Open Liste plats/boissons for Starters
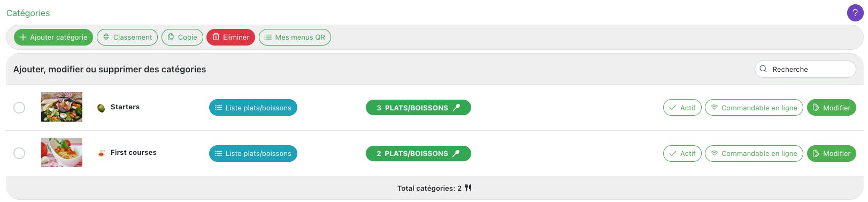 [x=253, y=108]
